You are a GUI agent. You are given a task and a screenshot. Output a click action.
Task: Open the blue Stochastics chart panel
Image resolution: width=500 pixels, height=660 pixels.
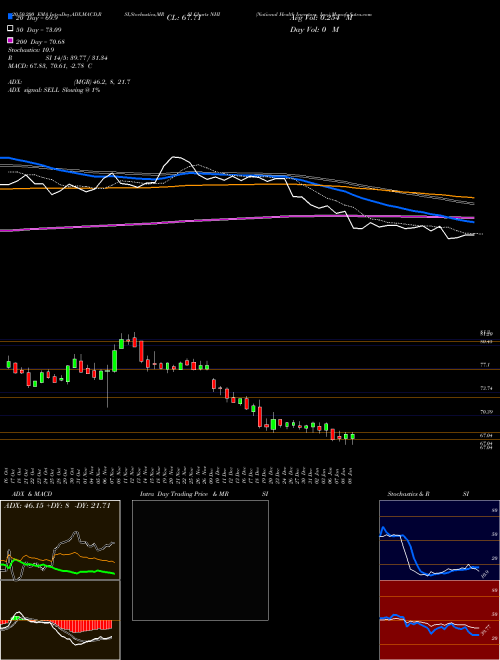(x=439, y=540)
